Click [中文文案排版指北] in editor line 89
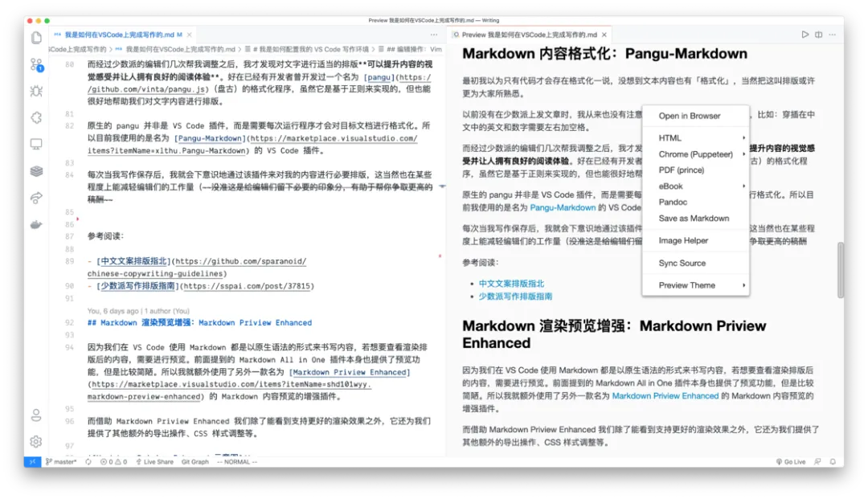 click(x=133, y=260)
